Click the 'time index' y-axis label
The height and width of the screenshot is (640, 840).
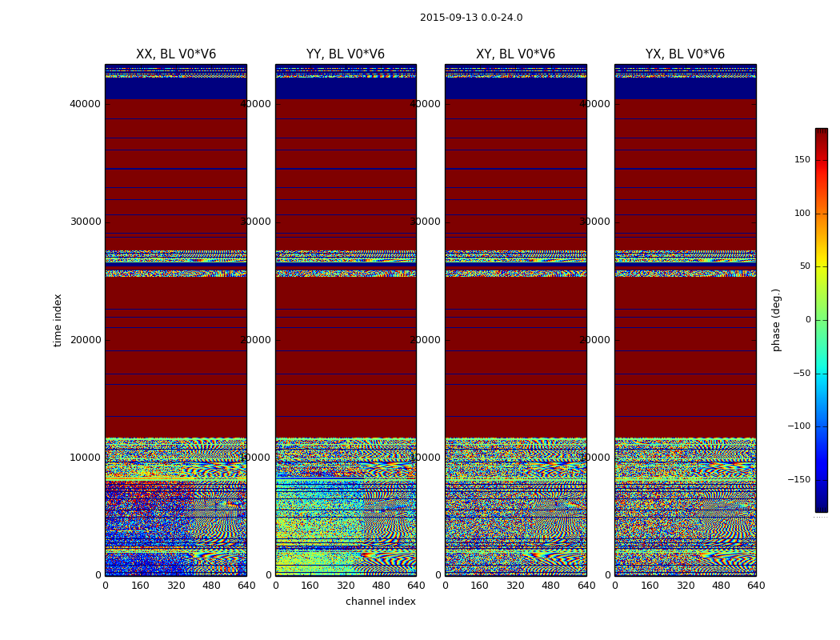tap(58, 320)
